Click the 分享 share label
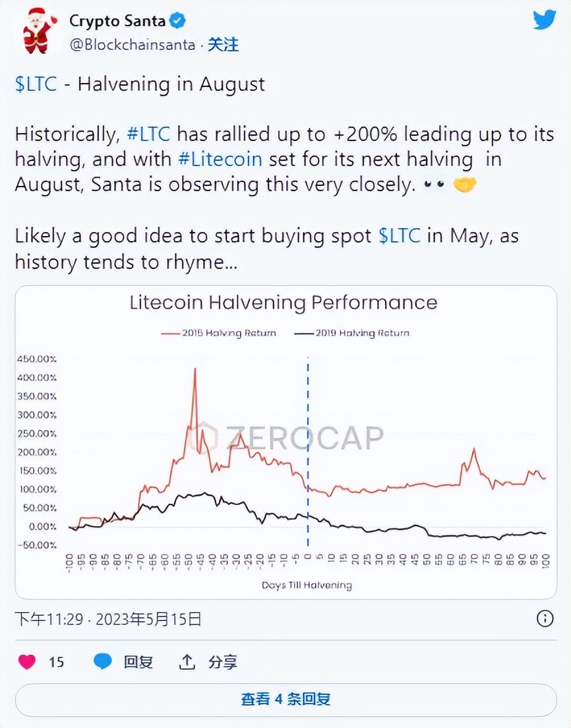This screenshot has width=571, height=728. pos(223,661)
